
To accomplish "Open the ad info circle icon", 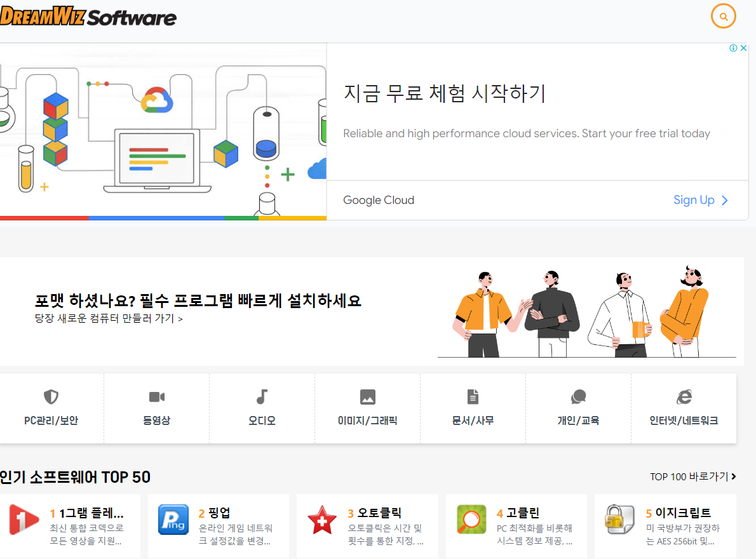I will 735,47.
